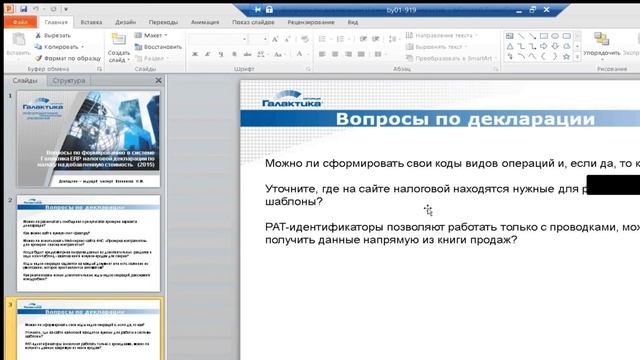Clear all formatting with the eraser icon
This screenshot has width=640, height=360.
point(304,39)
